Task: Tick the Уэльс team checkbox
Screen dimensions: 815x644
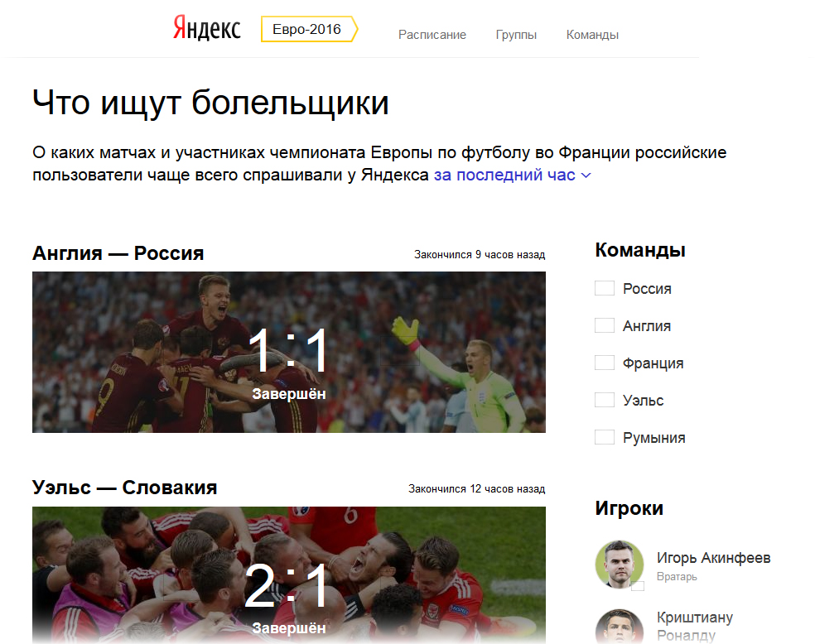Action: pyautogui.click(x=605, y=400)
